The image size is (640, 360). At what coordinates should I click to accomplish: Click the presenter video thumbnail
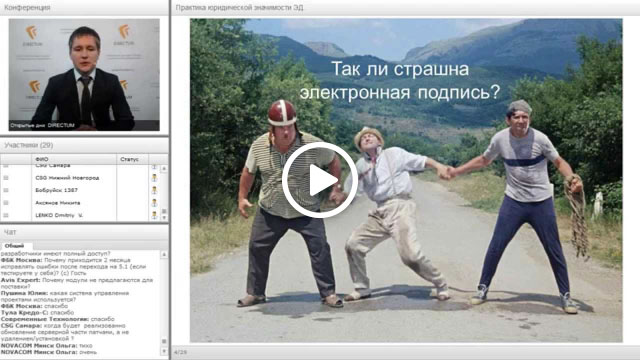(x=84, y=75)
